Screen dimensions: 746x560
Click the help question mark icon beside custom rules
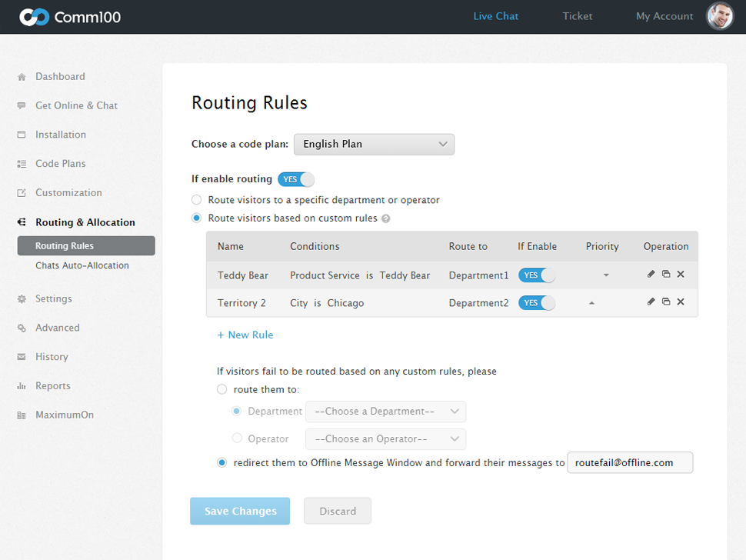pos(386,218)
